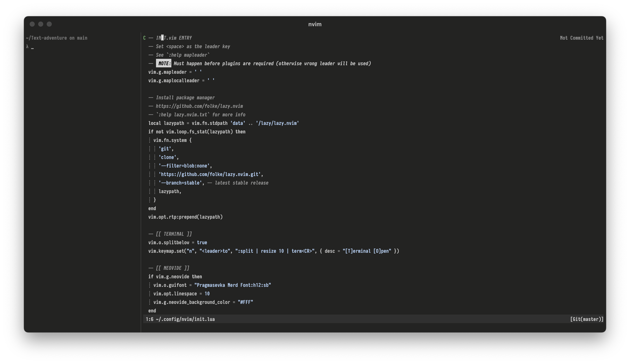Open the lazy.nvim GitHub URL comment

[199, 106]
